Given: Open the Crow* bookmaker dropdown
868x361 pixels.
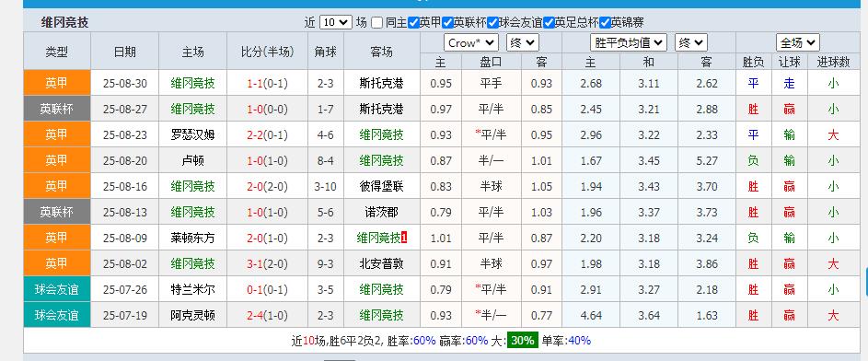Looking at the screenshot, I should 471,42.
